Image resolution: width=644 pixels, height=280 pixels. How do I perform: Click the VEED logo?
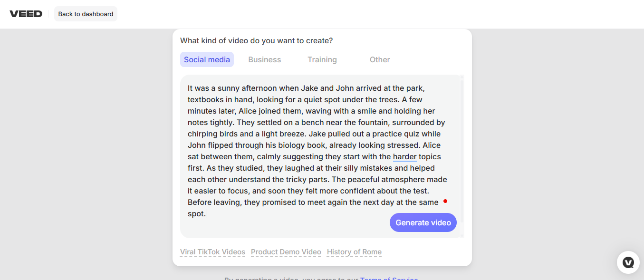[26, 14]
